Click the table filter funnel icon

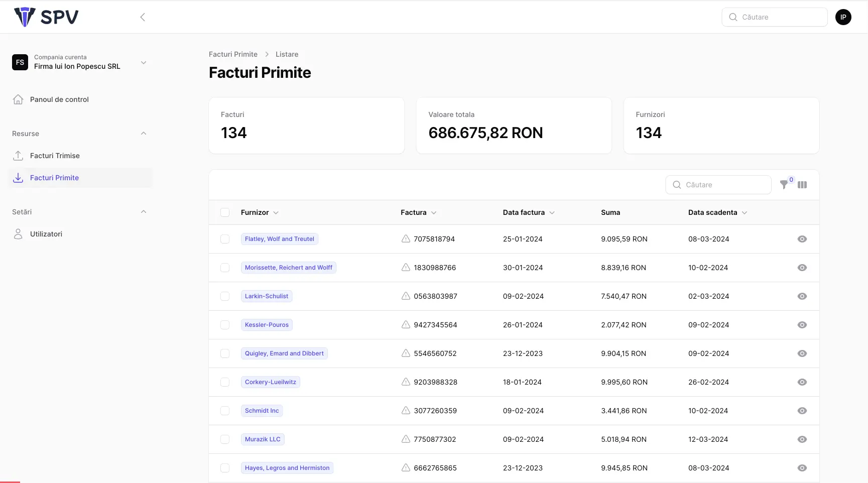pyautogui.click(x=784, y=185)
